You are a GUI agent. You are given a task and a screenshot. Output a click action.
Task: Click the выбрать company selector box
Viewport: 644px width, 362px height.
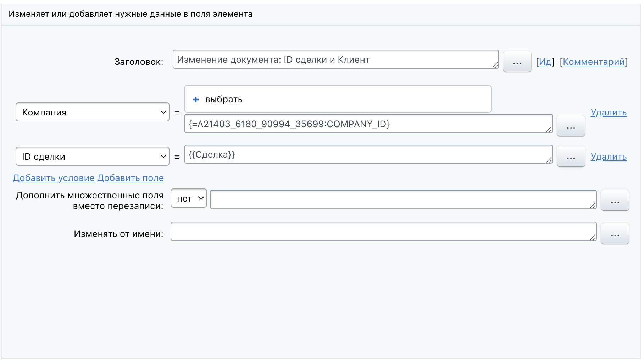[x=338, y=99]
